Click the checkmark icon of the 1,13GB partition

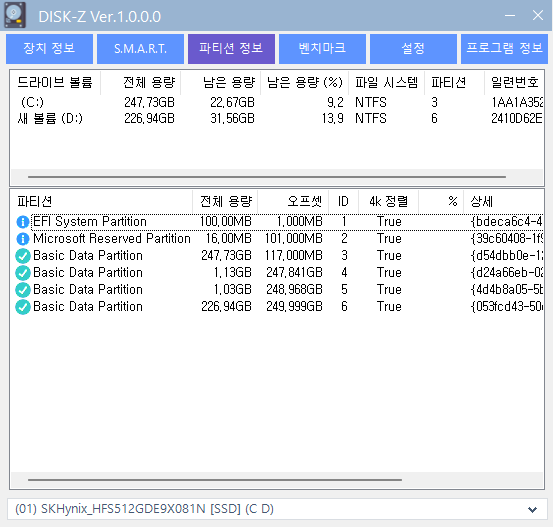click(23, 273)
